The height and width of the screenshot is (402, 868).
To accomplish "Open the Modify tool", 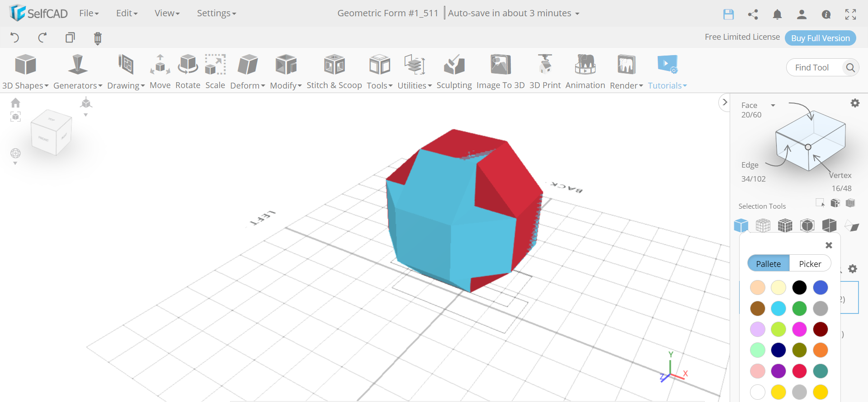I will 286,72.
